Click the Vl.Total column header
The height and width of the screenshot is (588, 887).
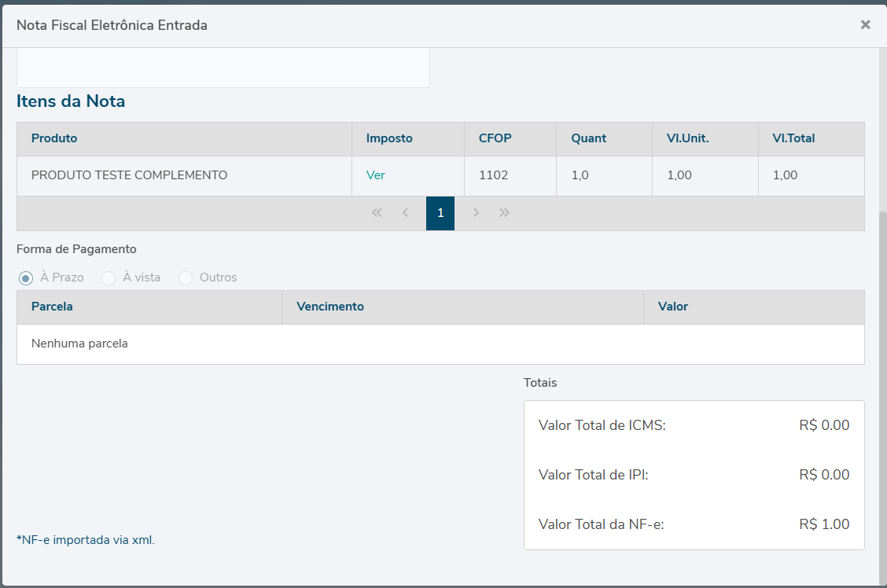pyautogui.click(x=793, y=138)
